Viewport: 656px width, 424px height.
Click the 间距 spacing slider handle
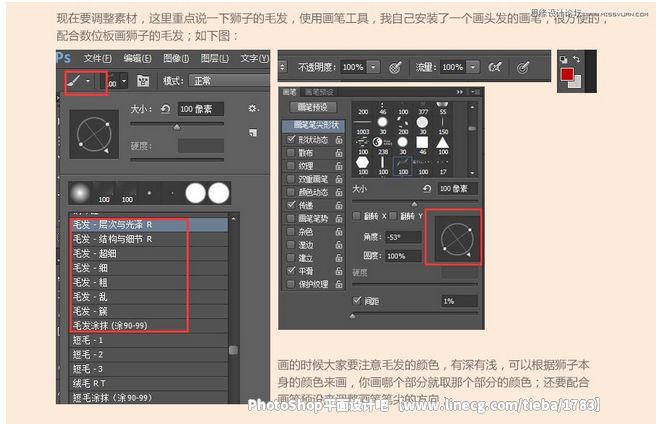tap(352, 316)
